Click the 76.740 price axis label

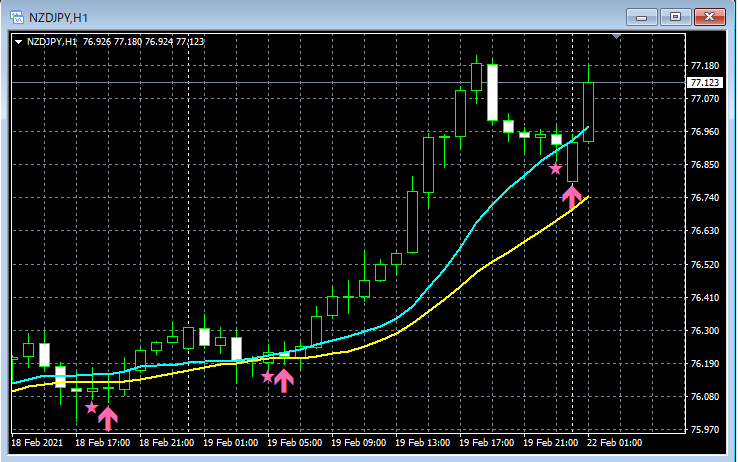(705, 198)
